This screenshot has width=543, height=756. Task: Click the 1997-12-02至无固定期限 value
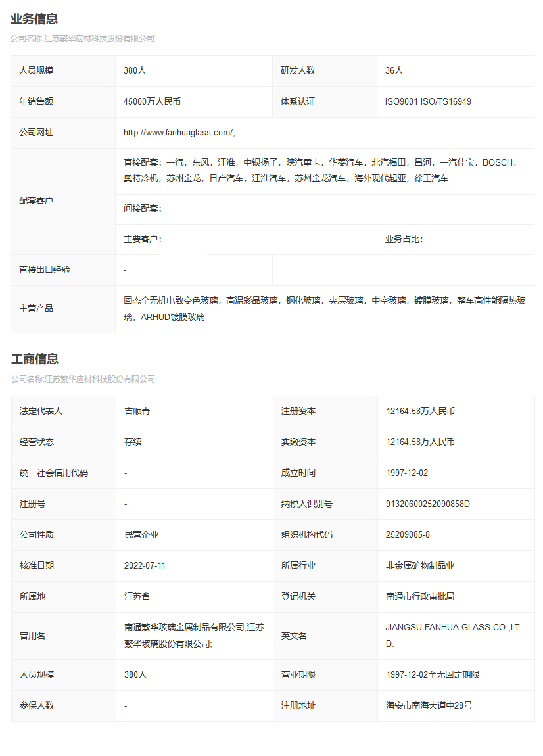click(433, 675)
